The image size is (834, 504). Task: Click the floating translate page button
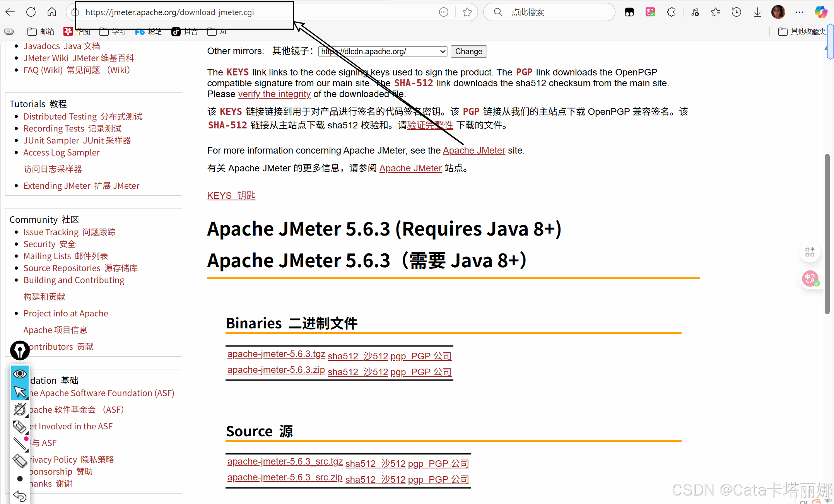point(810,278)
